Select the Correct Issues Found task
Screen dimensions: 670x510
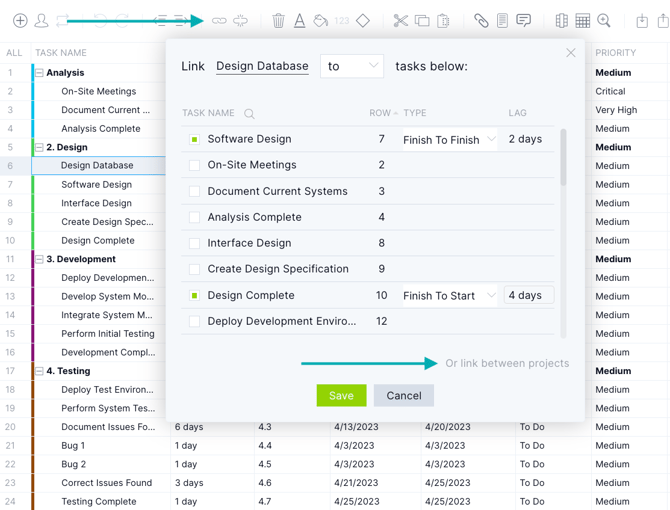point(106,483)
